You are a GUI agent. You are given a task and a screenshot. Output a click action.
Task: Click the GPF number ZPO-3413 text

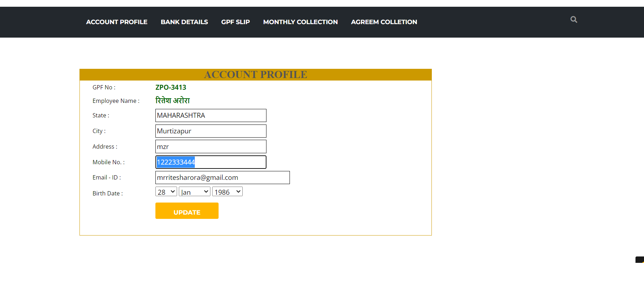coord(171,87)
